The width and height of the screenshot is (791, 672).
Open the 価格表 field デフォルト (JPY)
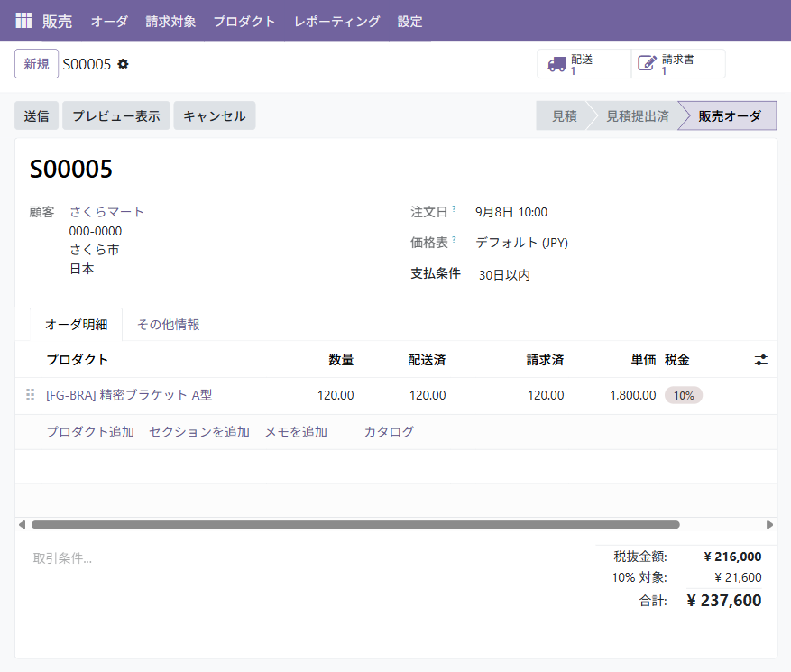(521, 243)
